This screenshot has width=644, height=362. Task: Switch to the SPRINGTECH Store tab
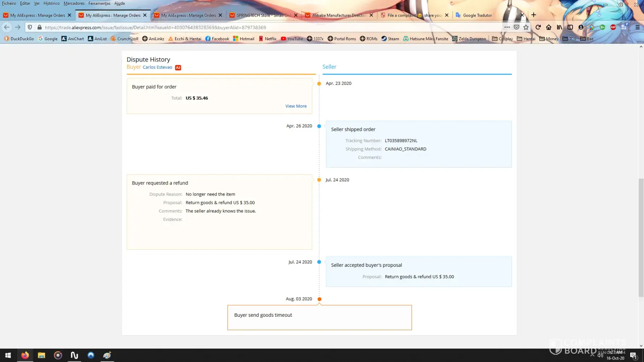(264, 15)
